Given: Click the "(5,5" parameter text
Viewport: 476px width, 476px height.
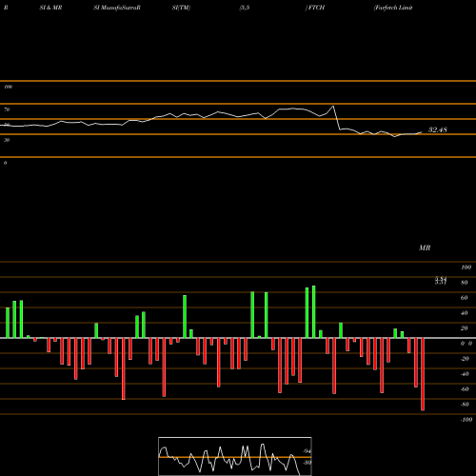Looking at the screenshot, I should [x=244, y=8].
